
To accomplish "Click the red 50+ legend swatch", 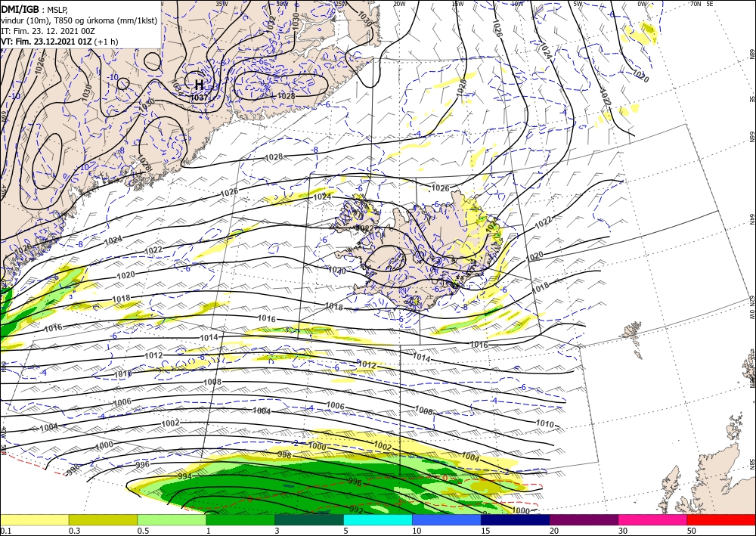I will (721, 519).
